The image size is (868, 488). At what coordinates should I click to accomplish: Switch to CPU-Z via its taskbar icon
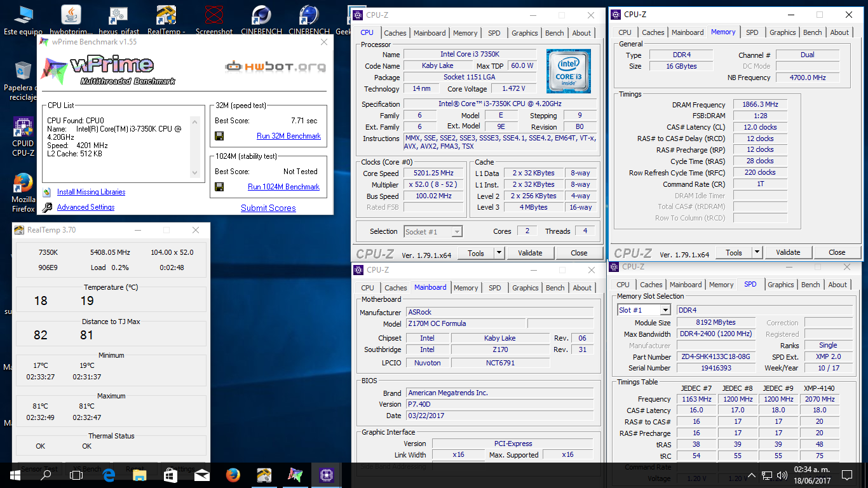(327, 475)
